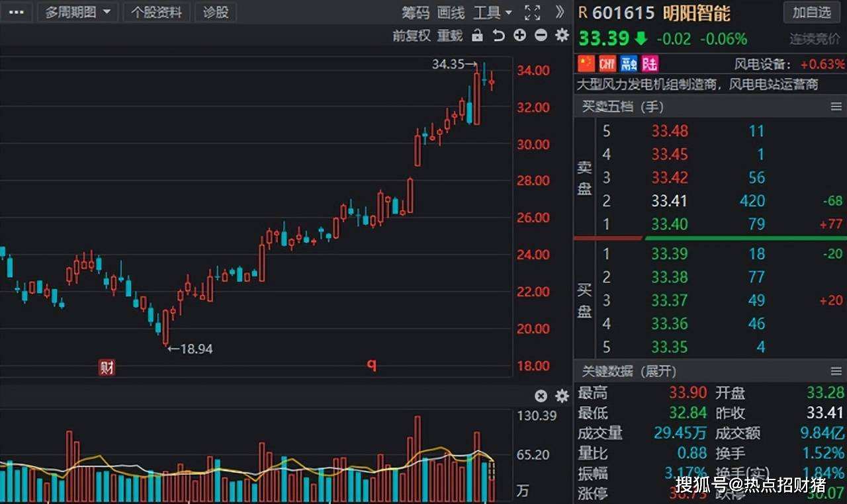
Task: Click the red q event marker
Action: [372, 364]
